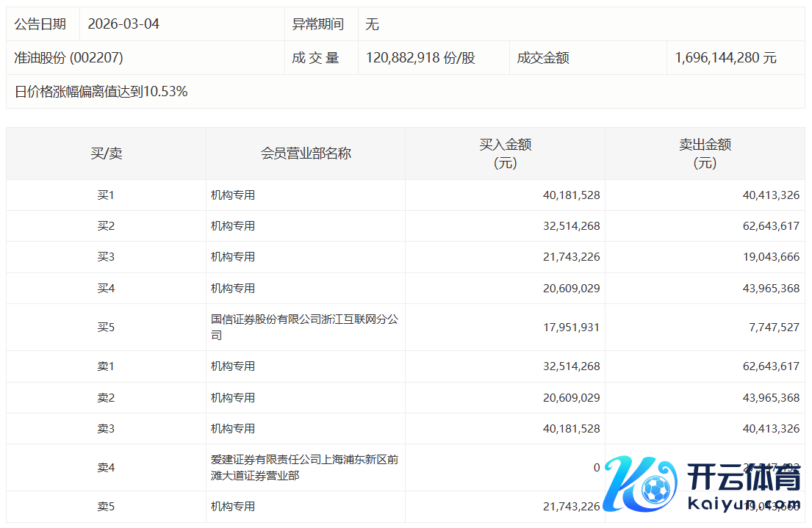This screenshot has width=812, height=528.
Task: Select the 卖3 row label
Action: (x=107, y=429)
